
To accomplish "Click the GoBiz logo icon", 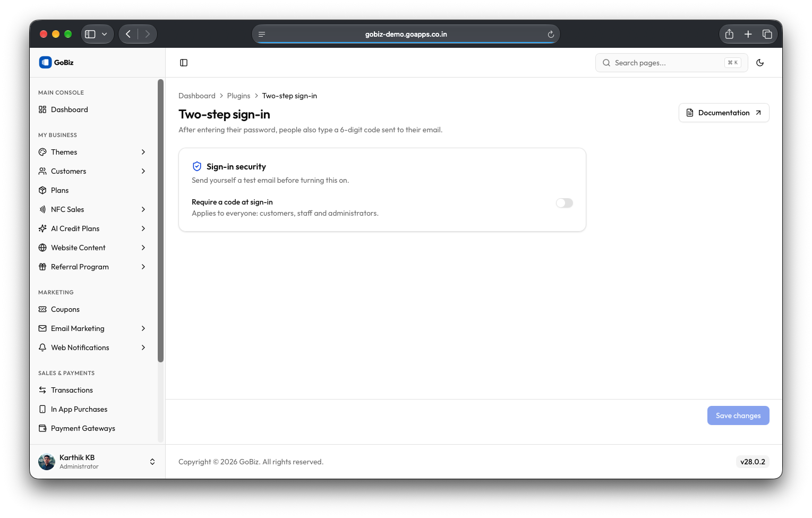I will 45,62.
